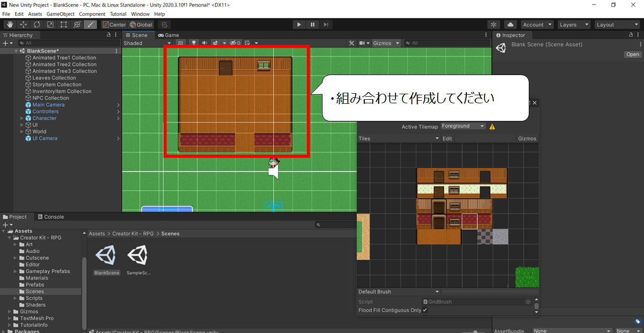Expand the Character object in Hierarchy

point(22,118)
